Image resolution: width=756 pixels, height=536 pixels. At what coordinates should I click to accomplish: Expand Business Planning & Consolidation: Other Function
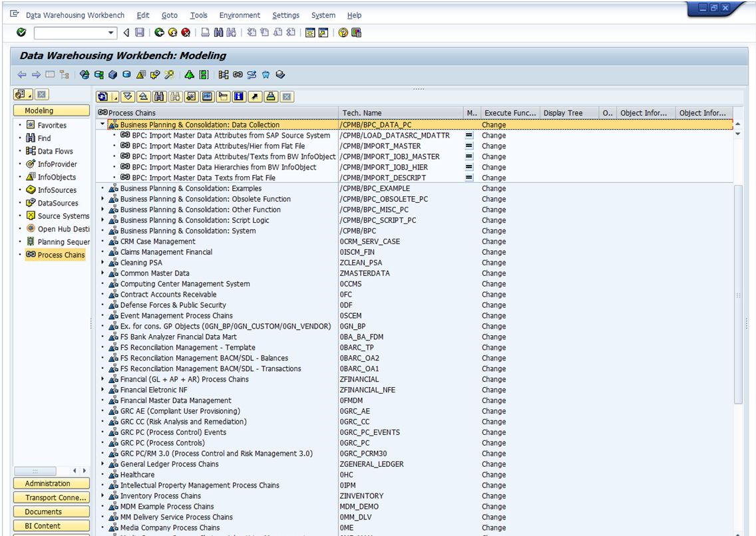(x=102, y=209)
